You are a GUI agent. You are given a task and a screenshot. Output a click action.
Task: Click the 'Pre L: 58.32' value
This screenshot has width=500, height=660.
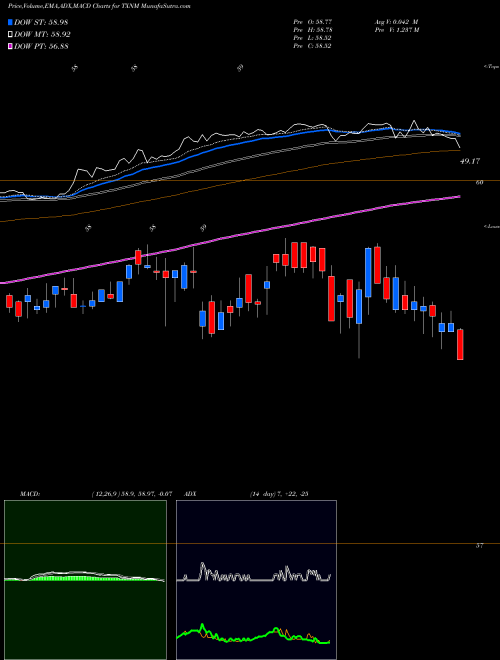point(313,38)
